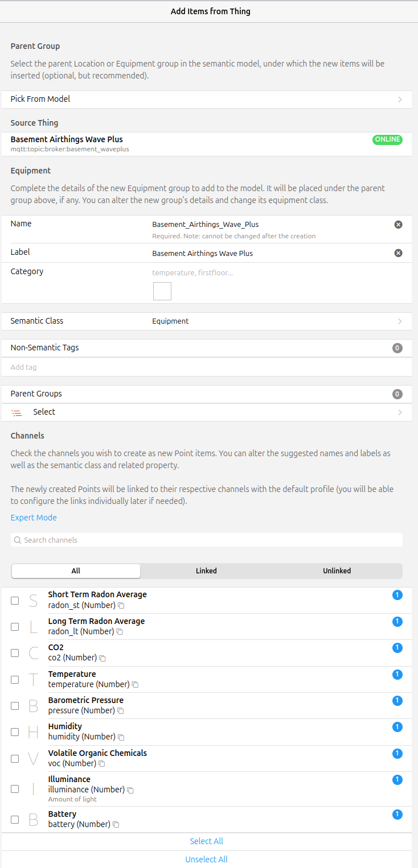Focus the Search channels input field

[x=206, y=540]
